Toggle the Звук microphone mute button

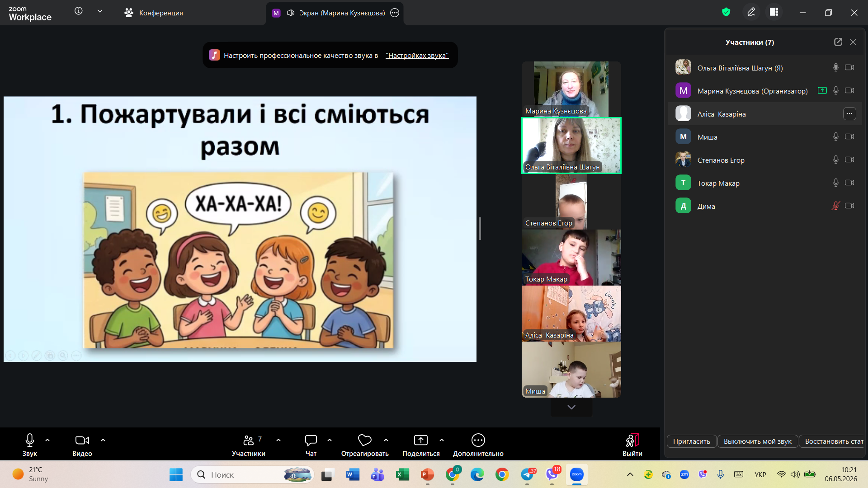coord(30,440)
